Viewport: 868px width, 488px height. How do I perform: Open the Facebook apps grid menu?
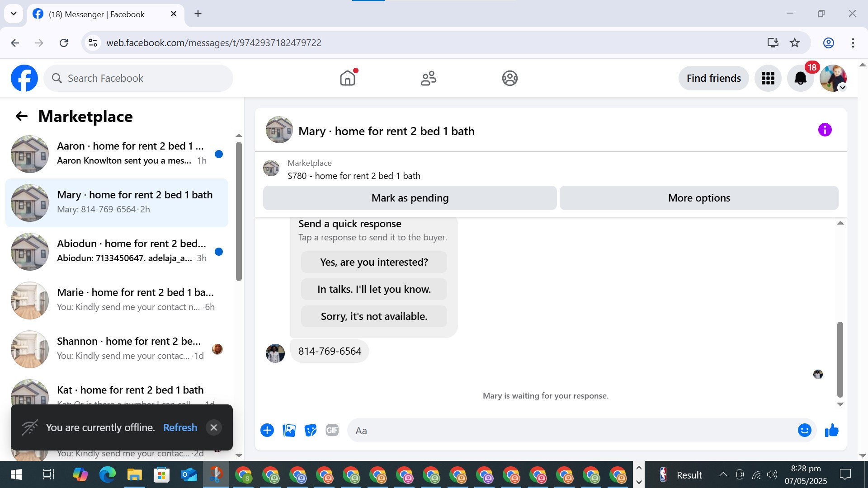[768, 78]
